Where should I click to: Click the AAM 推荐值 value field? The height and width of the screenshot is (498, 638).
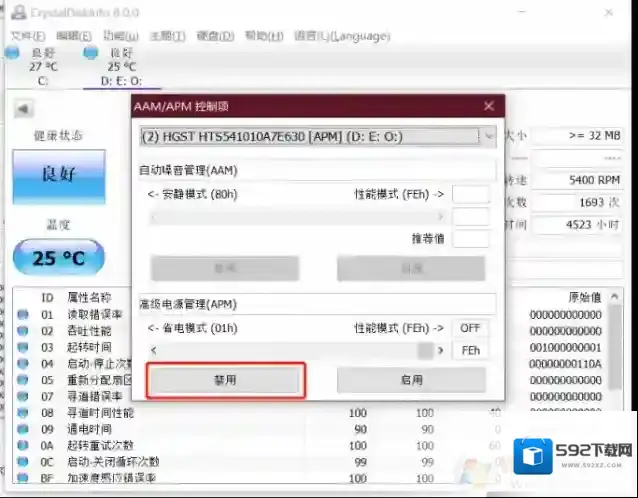click(470, 239)
